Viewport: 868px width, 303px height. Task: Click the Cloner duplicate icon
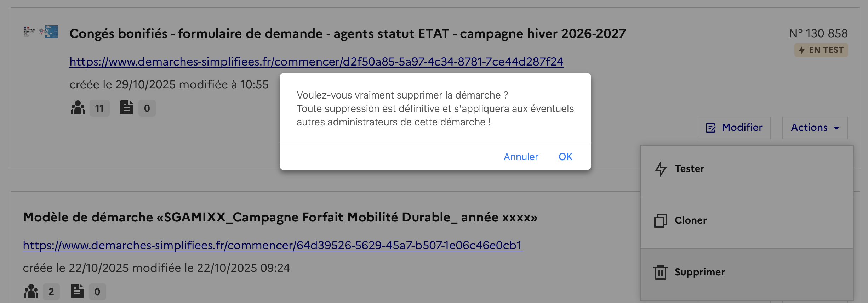(660, 220)
